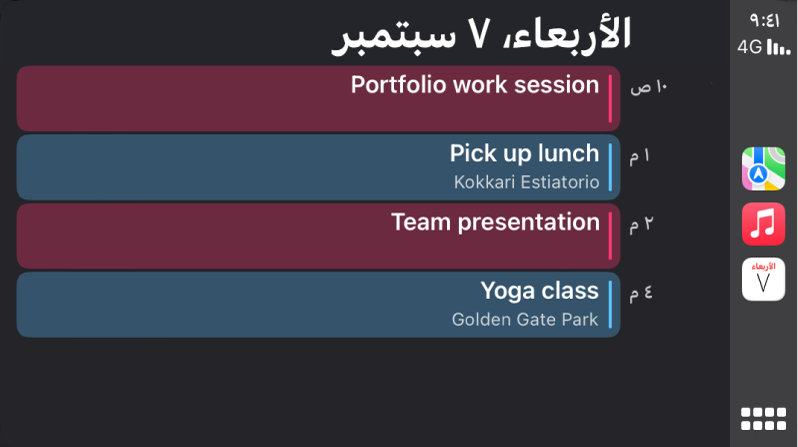Tap the Calendar app icon in sidebar
This screenshot has width=798, height=447.
tap(763, 279)
